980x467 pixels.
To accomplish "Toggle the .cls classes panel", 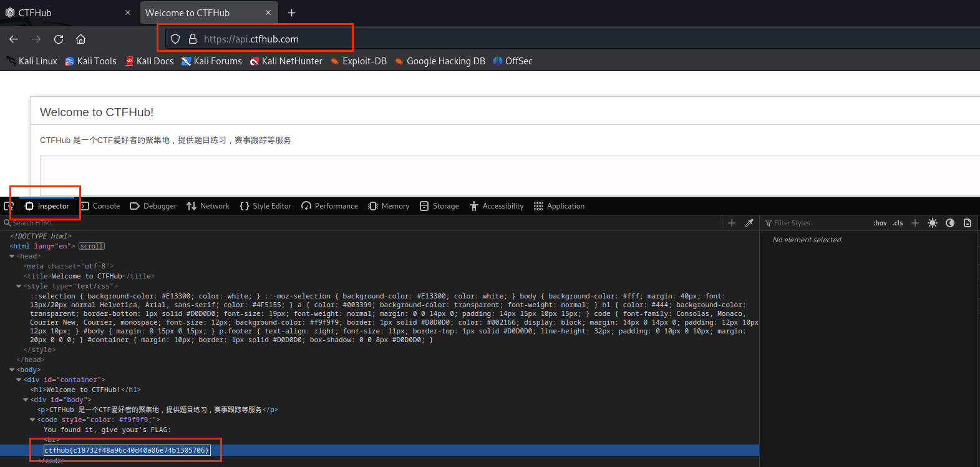I will 898,223.
